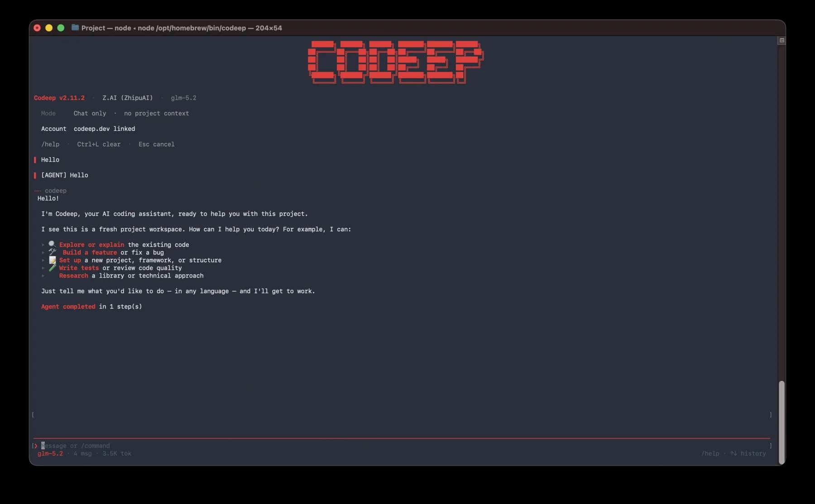815x504 pixels.
Task: Click the magnifier icon beside Explore or explain
Action: [x=52, y=244]
